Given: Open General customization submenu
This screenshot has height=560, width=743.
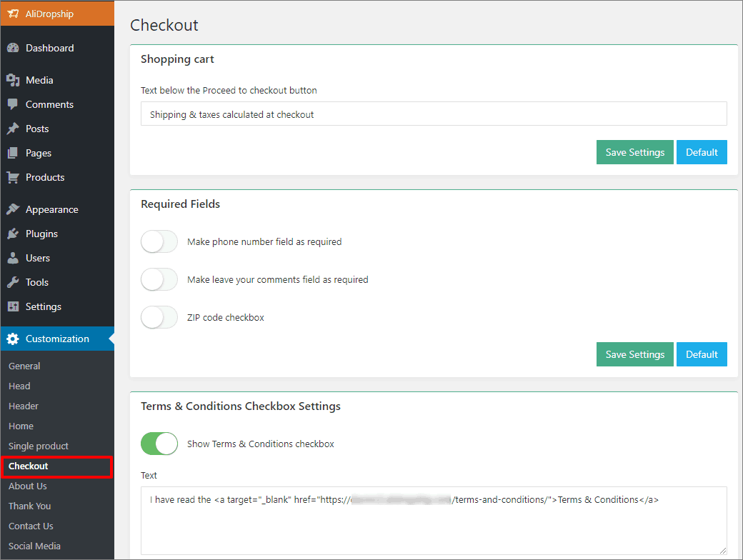Looking at the screenshot, I should click(x=24, y=366).
